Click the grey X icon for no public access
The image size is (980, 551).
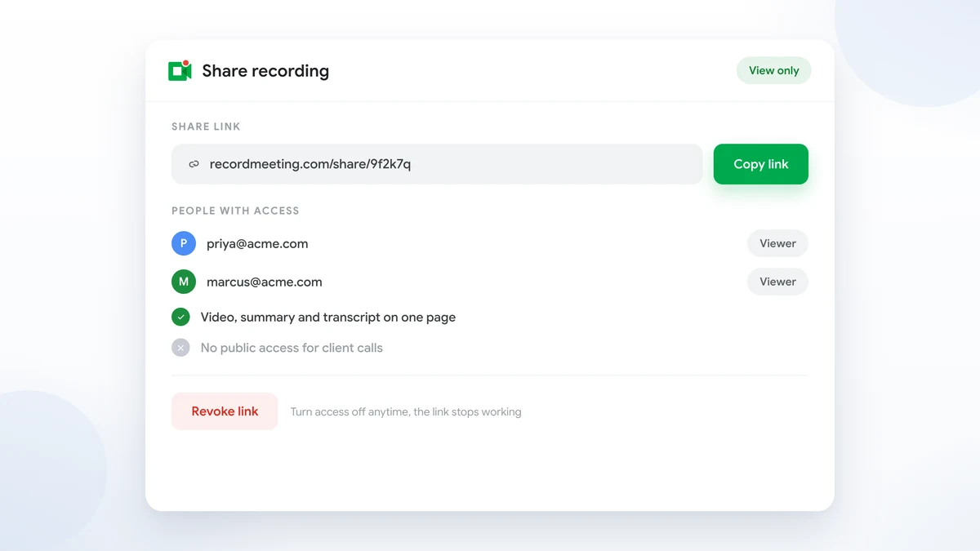tap(180, 348)
